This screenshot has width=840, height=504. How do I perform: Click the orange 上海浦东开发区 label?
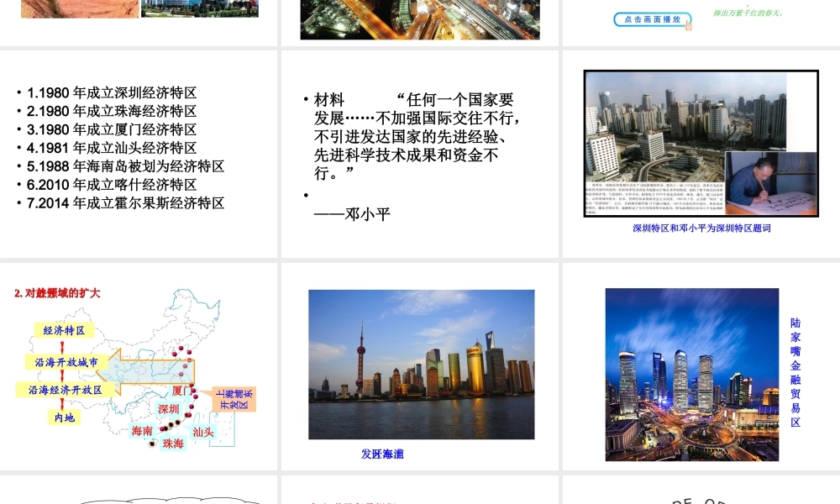234,400
